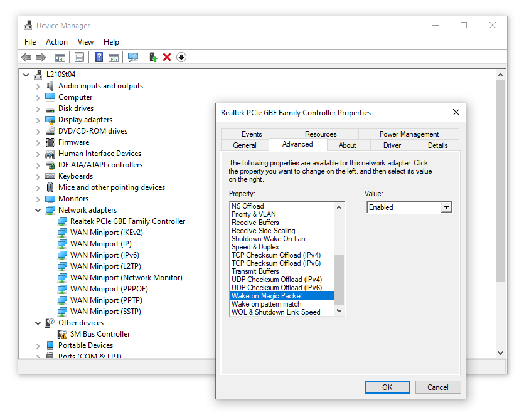Select the Firmware chip icon
The height and width of the screenshot is (420, 529).
tap(50, 142)
